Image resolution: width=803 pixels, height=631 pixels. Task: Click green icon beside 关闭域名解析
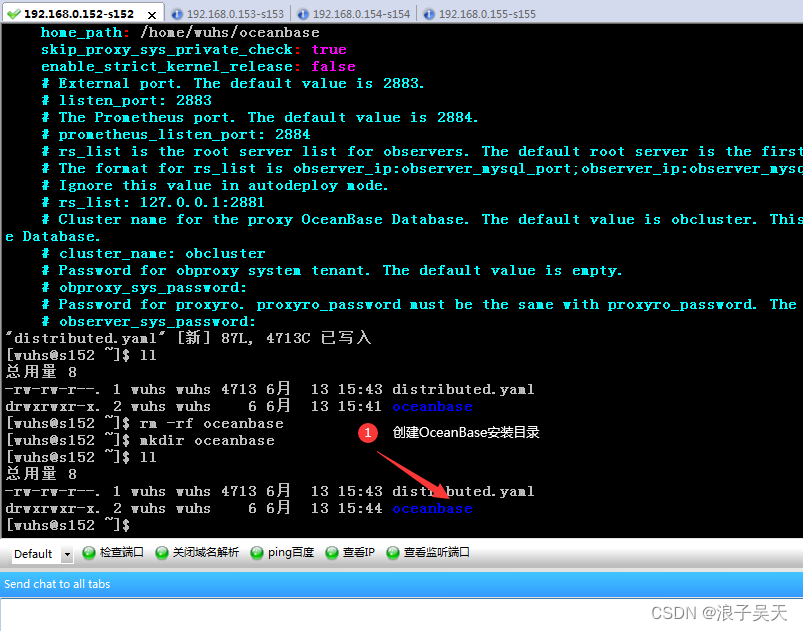[x=162, y=553]
